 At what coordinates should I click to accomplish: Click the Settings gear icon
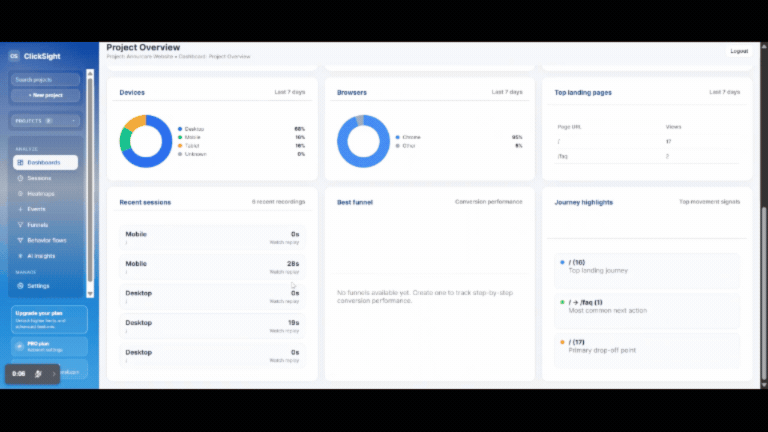[19, 286]
